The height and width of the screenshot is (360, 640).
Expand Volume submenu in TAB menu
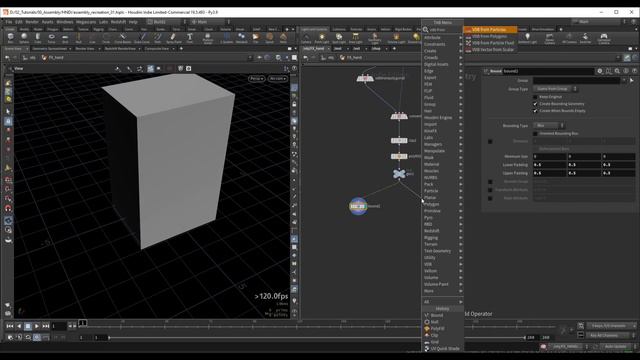point(442,278)
